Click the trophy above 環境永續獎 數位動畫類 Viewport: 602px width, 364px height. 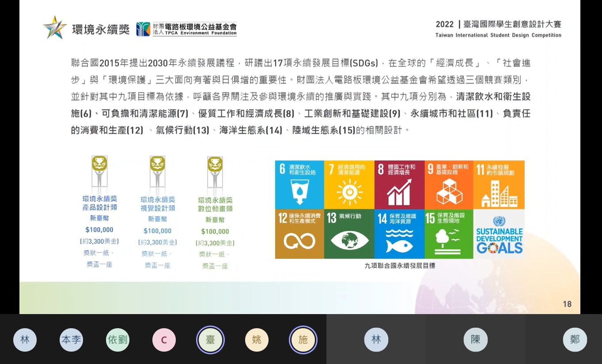(215, 165)
